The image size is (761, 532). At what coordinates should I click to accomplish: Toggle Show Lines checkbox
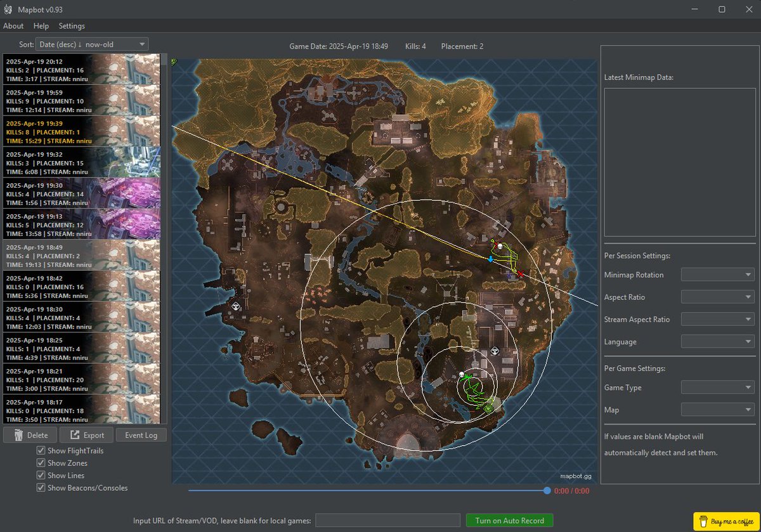click(x=41, y=476)
